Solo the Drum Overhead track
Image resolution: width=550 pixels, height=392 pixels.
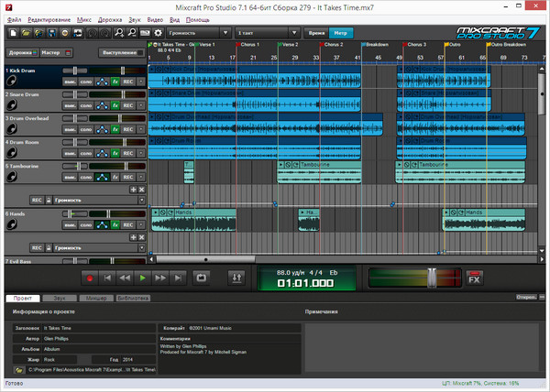tap(86, 131)
